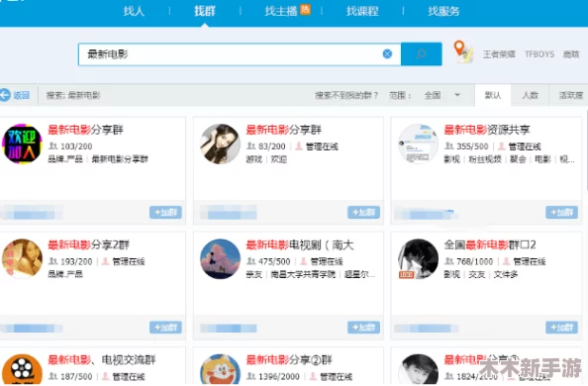Image resolution: width=588 pixels, height=386 pixels.
Task: Open the 最新电影分享群 title with 103/200
Action: [85, 130]
